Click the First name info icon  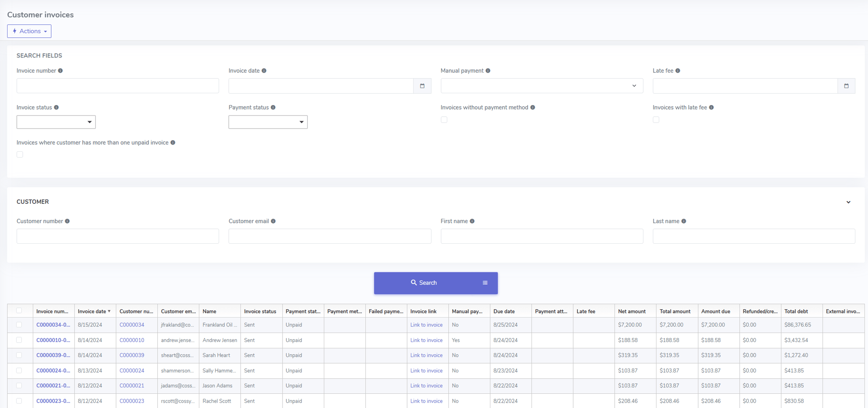coord(472,221)
